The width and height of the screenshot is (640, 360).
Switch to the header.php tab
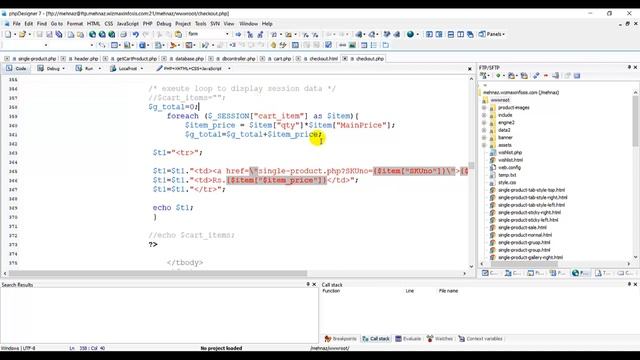86,59
